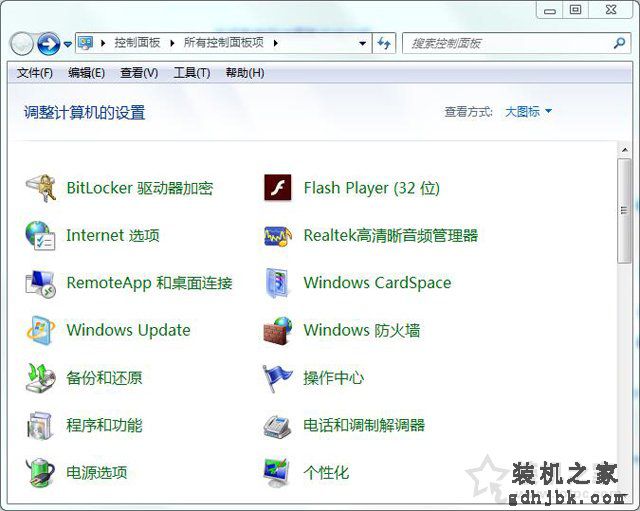Click the forward navigation arrow button
This screenshot has width=640, height=511.
pyautogui.click(x=49, y=43)
